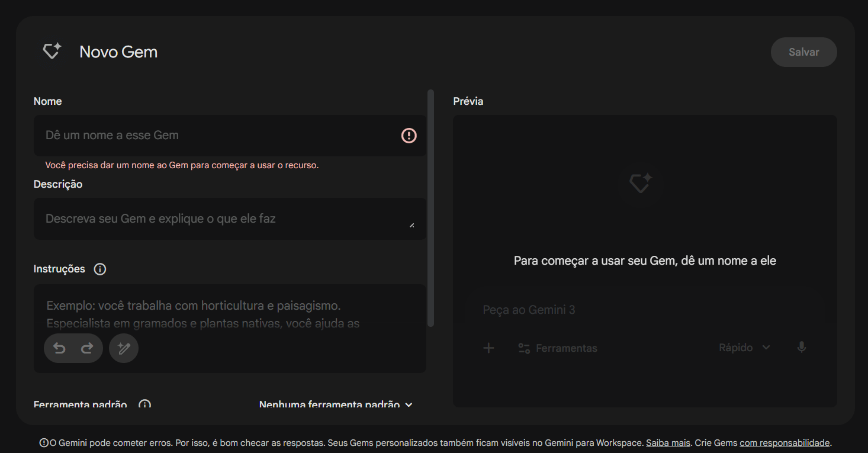868x453 pixels.
Task: Open Nenhuma ferramenta padrão dropdown
Action: 336,405
